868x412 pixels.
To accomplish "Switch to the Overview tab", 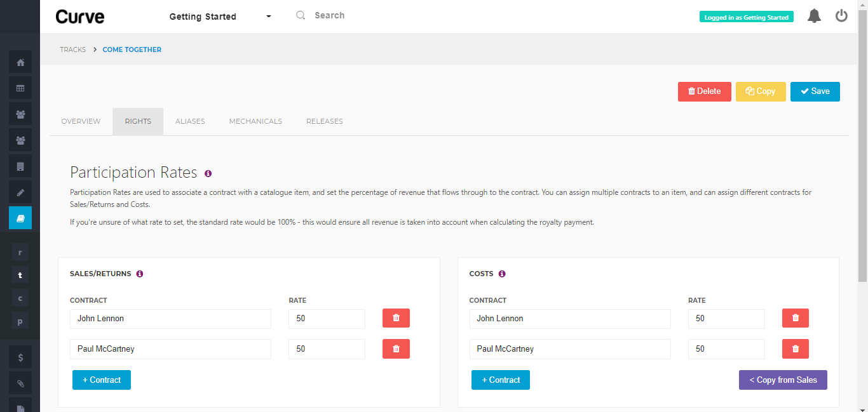I will pos(81,121).
